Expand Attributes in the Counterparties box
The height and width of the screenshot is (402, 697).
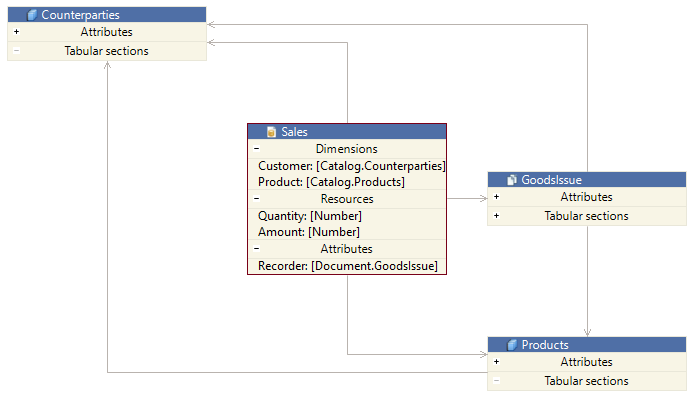pyautogui.click(x=16, y=33)
